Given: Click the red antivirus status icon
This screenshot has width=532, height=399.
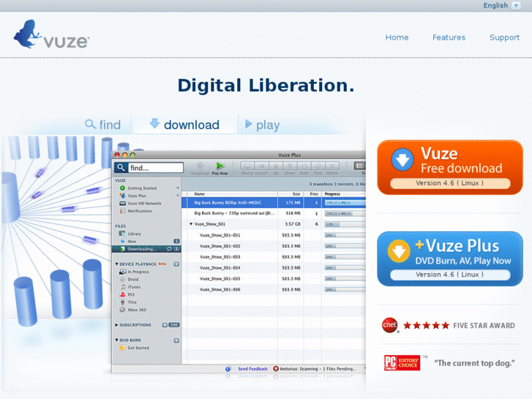Looking at the screenshot, I should [276, 369].
